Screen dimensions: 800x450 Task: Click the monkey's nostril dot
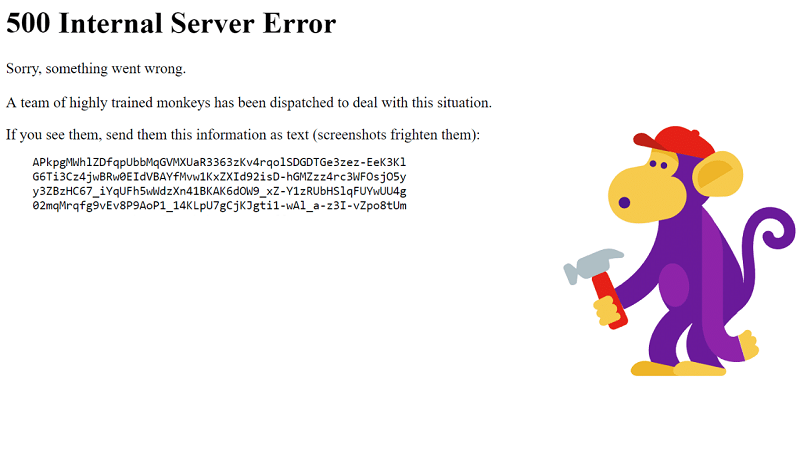[624, 203]
